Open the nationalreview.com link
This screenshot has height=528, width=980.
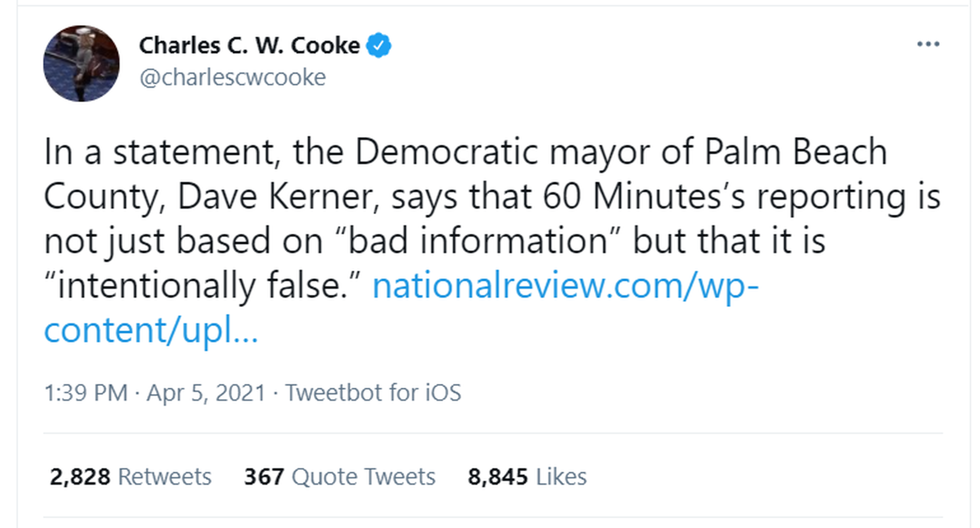point(565,286)
